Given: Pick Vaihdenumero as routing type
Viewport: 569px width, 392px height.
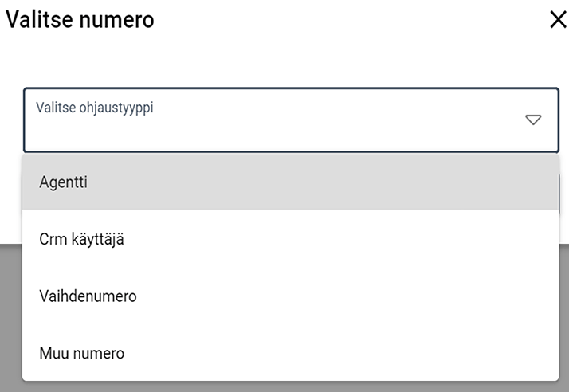Looking at the screenshot, I should [x=88, y=296].
